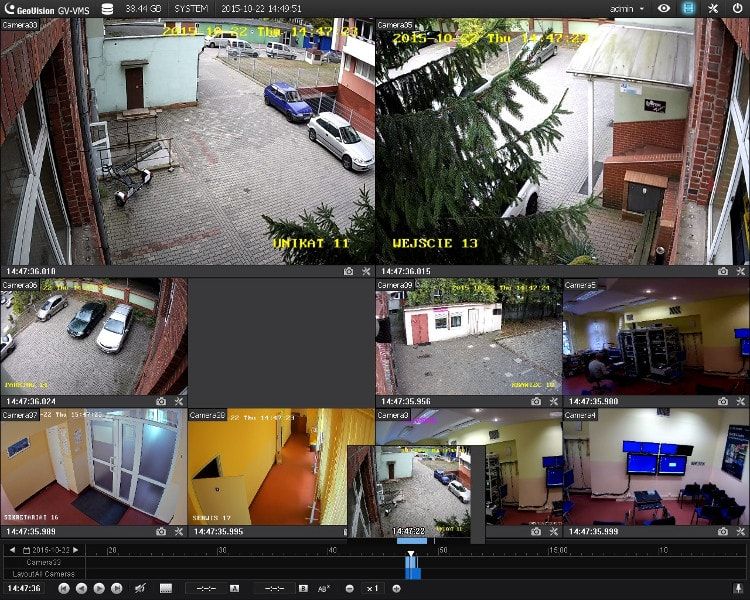Jump to next recording segment
Viewport: 750px width, 600px height.
tap(117, 589)
